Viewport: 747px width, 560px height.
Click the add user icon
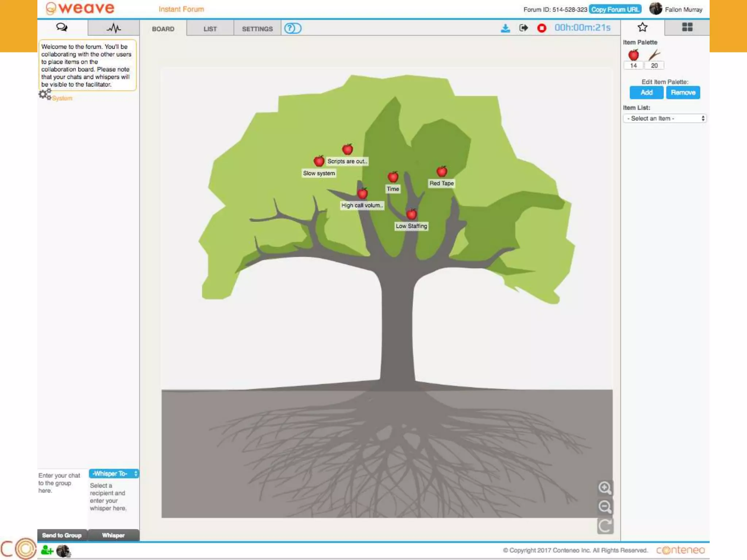click(47, 550)
